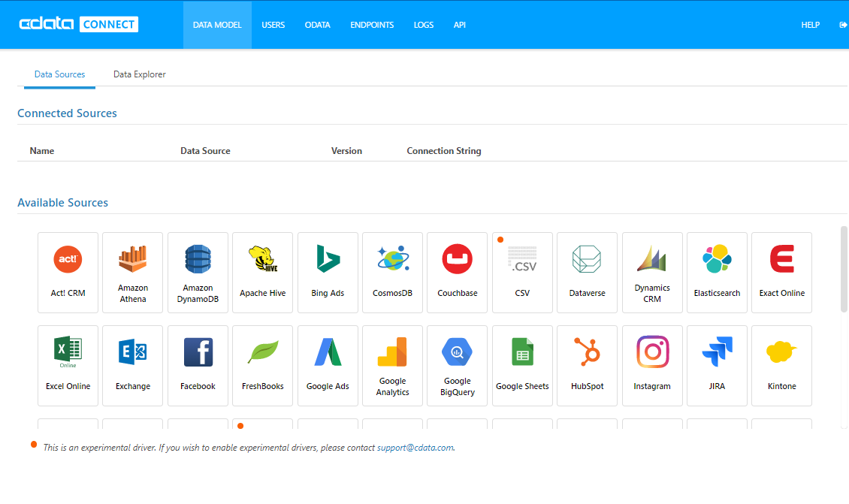Pick the Bing Ads data source
Screen dimensions: 849x504
point(328,273)
